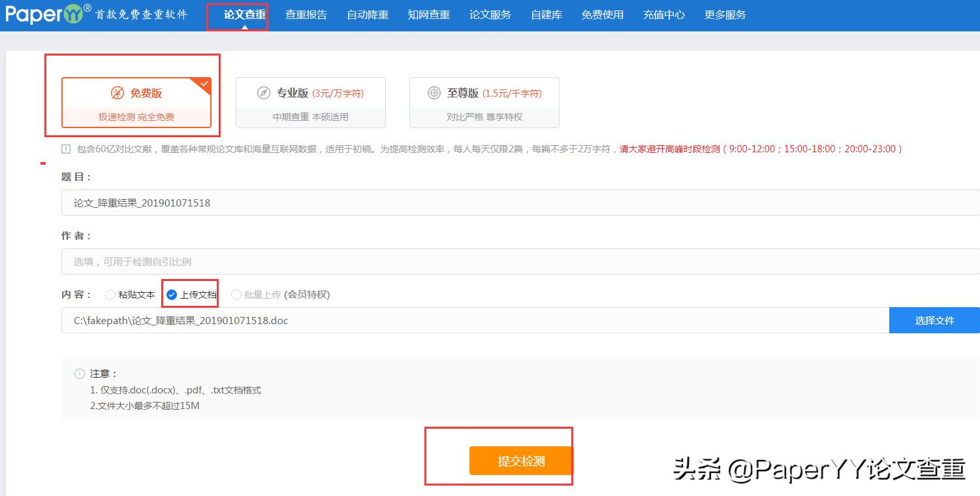Click the 至尊版 gear icon
Image resolution: width=980 pixels, height=496 pixels.
point(434,93)
